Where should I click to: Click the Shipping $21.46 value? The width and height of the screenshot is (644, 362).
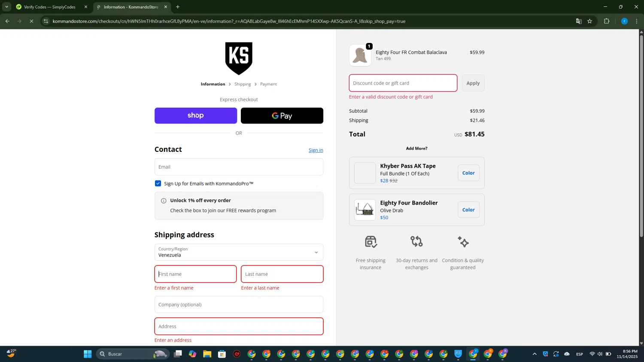pyautogui.click(x=477, y=121)
